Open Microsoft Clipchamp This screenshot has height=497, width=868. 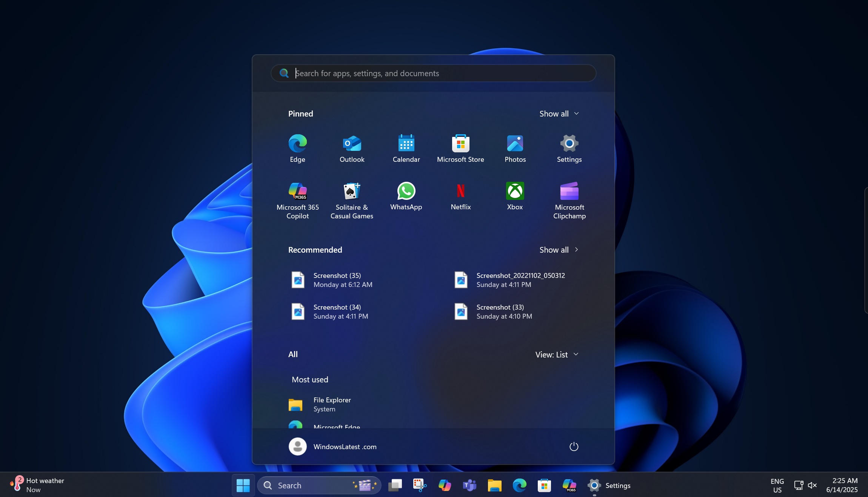click(569, 200)
